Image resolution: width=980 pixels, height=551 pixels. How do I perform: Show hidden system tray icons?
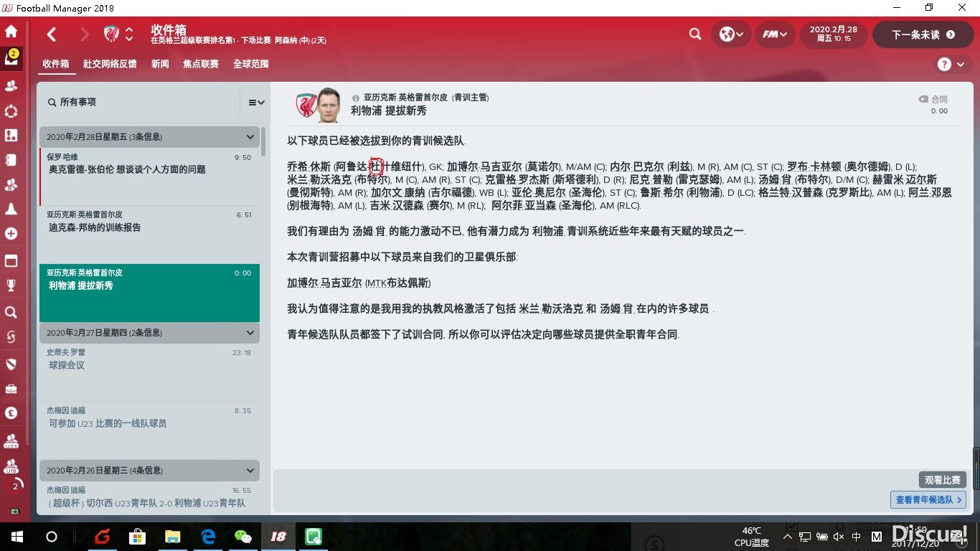(788, 537)
